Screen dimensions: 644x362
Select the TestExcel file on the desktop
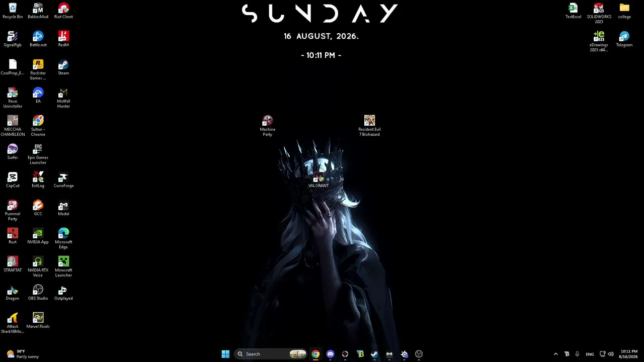pyautogui.click(x=573, y=11)
